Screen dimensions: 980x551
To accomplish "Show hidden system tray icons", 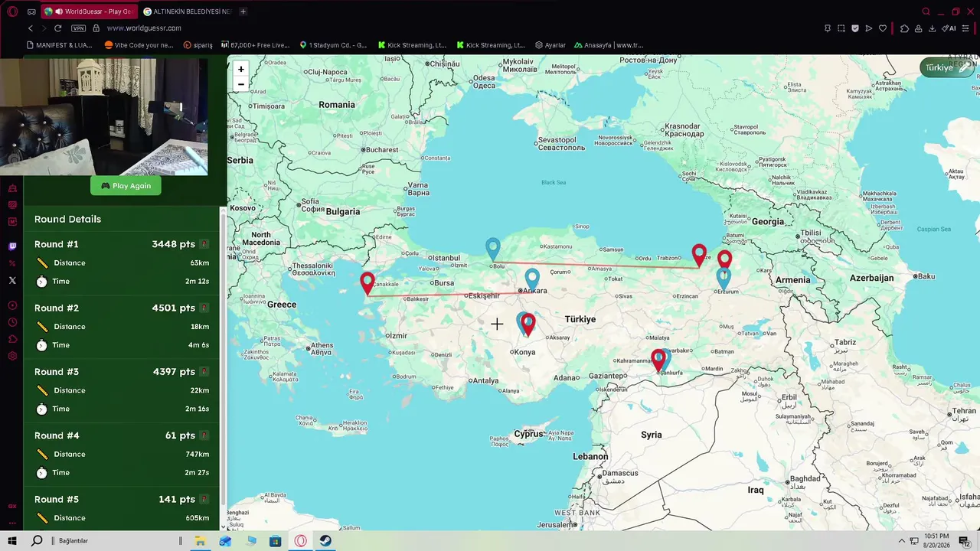I will point(901,540).
